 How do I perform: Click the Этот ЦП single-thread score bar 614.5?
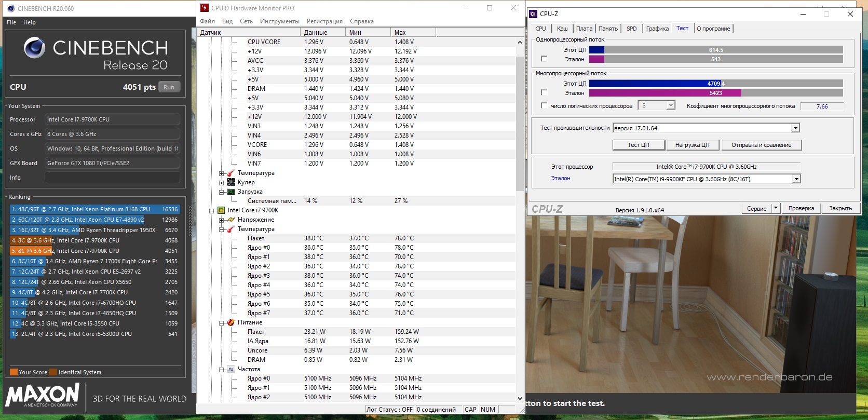click(x=716, y=50)
